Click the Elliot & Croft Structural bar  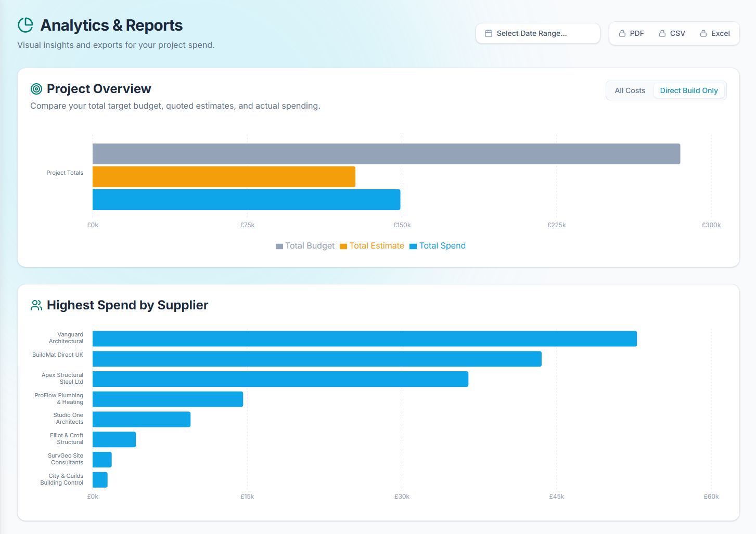pos(114,439)
